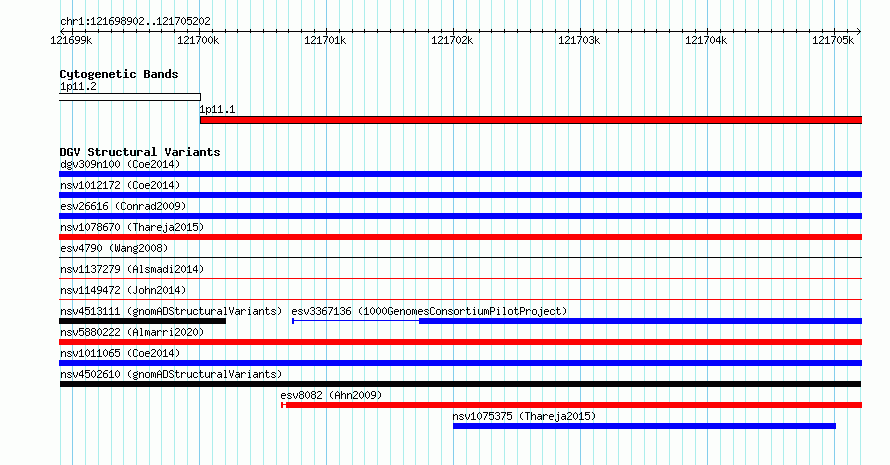890x465 pixels.
Task: Click the dgv309n100 (Coe2014) blue variant bar
Action: (460, 174)
